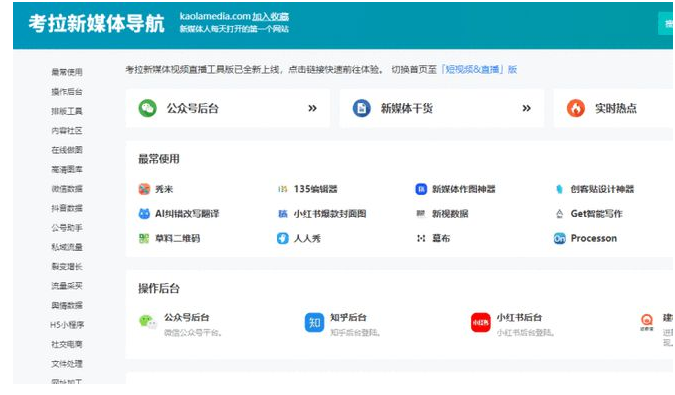Open the 幕布 icon
The image size is (675, 395).
tap(421, 238)
